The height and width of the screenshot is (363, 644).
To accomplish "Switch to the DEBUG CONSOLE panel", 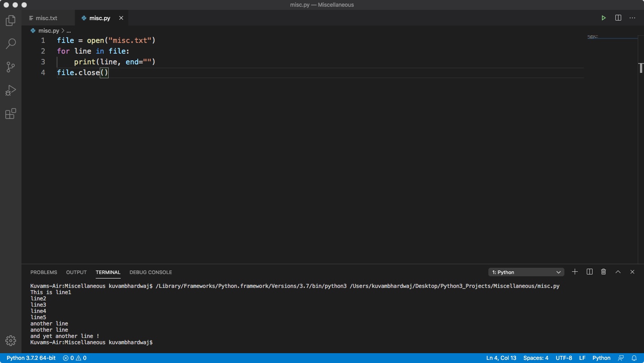I will tap(151, 272).
